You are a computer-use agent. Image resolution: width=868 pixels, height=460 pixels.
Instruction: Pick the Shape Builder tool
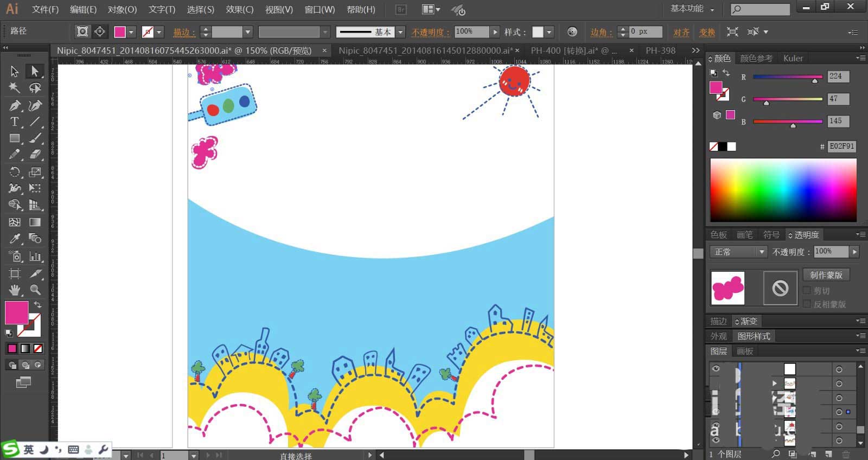[15, 205]
